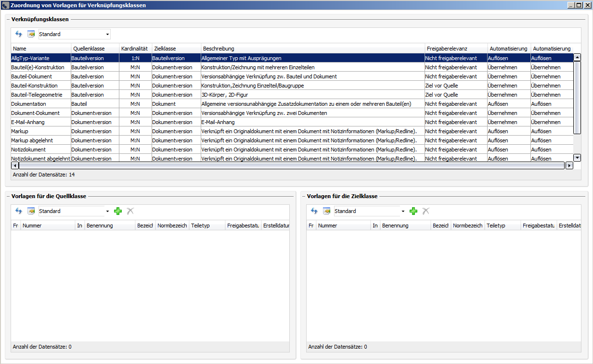Open Standard dropdown in Verknüpfungsklassen panel

[x=107, y=35]
